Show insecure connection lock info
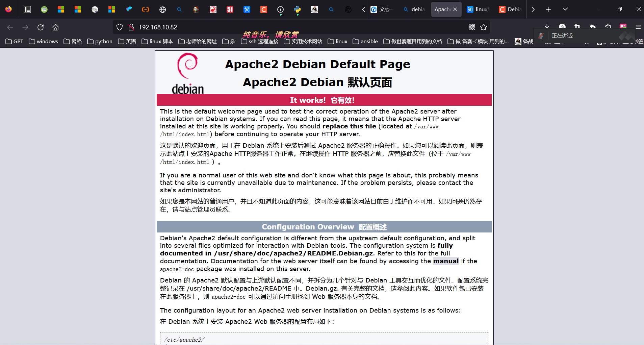The image size is (644, 345). point(131,27)
